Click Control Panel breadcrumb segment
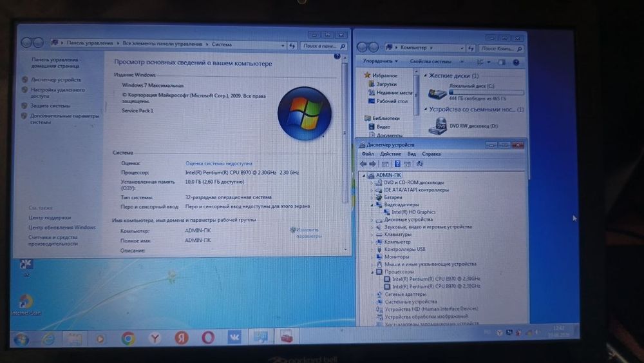The image size is (644, 363). pyautogui.click(x=90, y=43)
